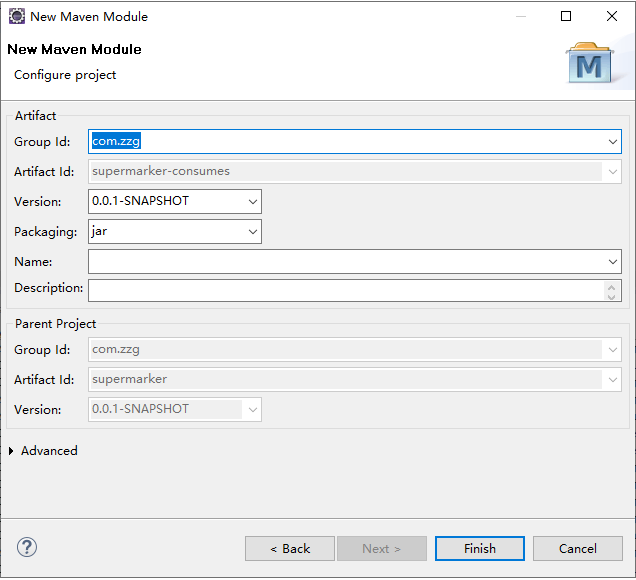The image size is (636, 580).
Task: Focus the Artifact Group Id com.zzg field
Action: click(355, 142)
